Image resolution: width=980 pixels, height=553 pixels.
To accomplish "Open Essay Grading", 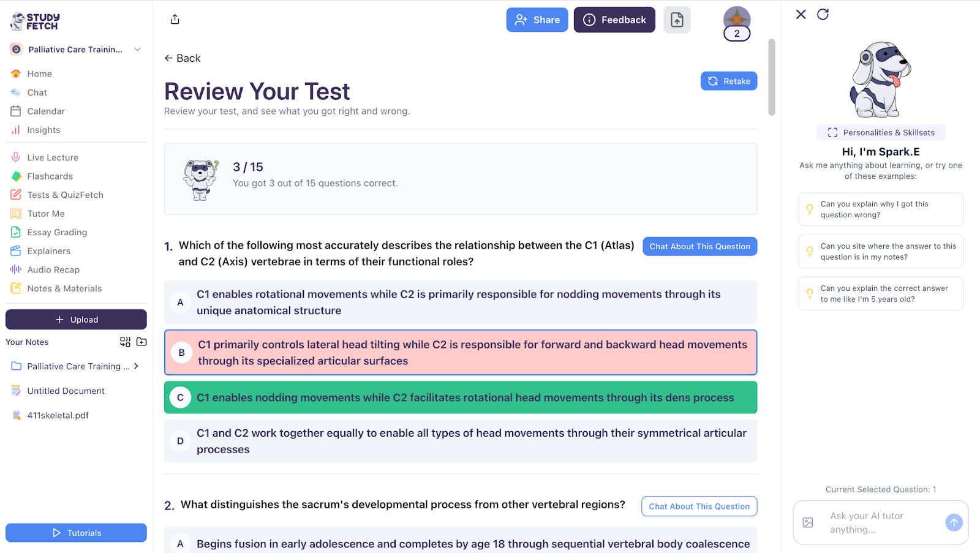I will pyautogui.click(x=57, y=232).
